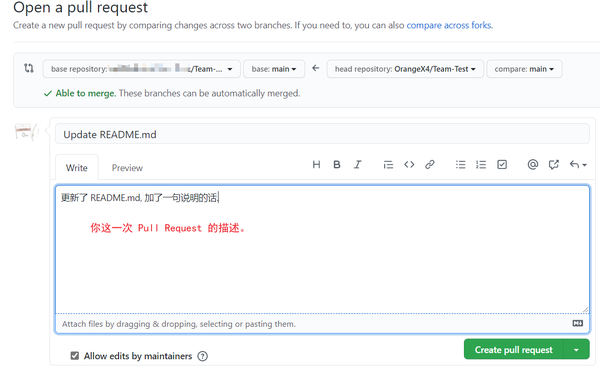Add a task list icon
The width and height of the screenshot is (600, 368).
click(x=502, y=165)
